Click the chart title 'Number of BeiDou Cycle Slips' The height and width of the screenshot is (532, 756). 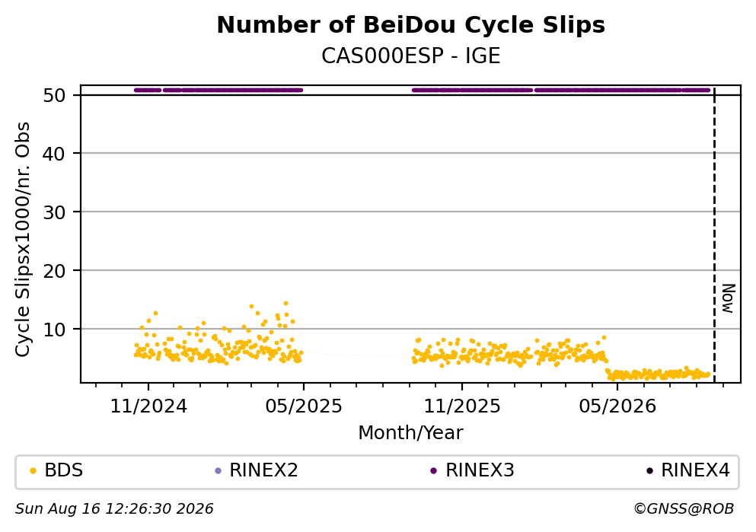coord(411,25)
